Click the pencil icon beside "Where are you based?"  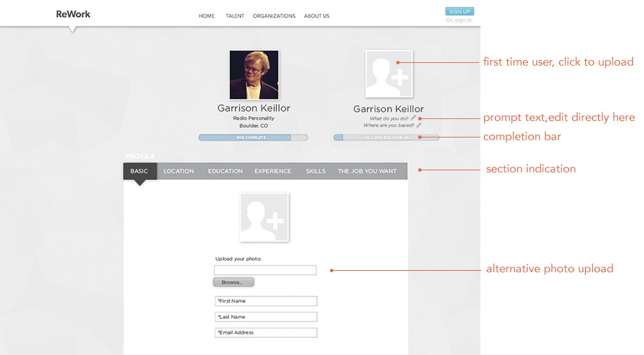pyautogui.click(x=419, y=126)
